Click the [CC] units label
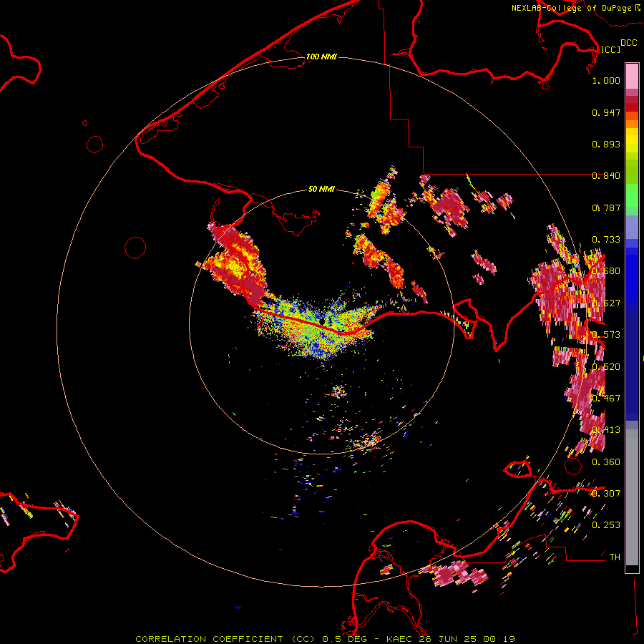This screenshot has height=644, width=644. (610, 49)
